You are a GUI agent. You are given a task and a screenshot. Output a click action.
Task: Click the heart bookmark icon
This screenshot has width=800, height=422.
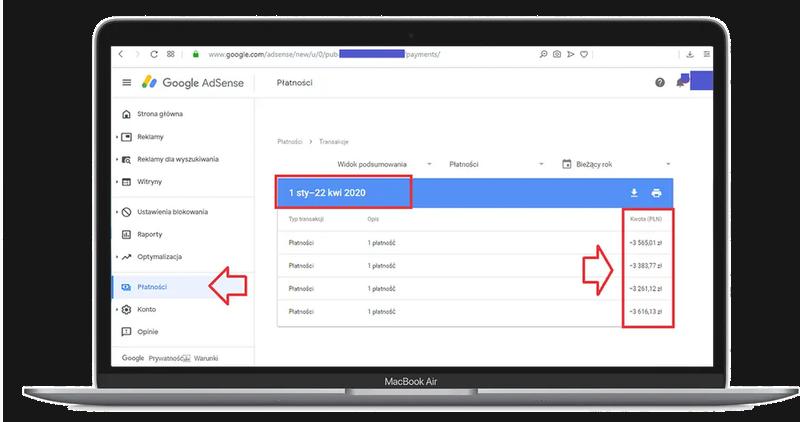click(584, 54)
